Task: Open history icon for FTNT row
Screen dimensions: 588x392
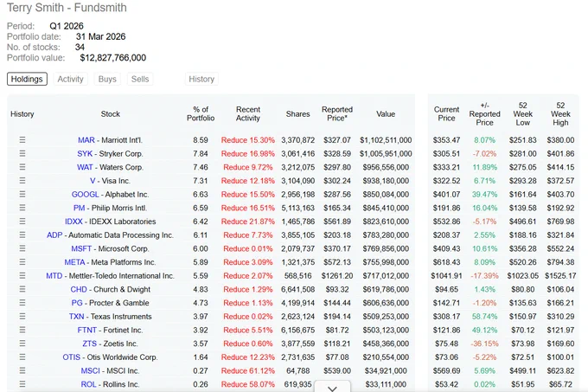Action: coord(22,330)
